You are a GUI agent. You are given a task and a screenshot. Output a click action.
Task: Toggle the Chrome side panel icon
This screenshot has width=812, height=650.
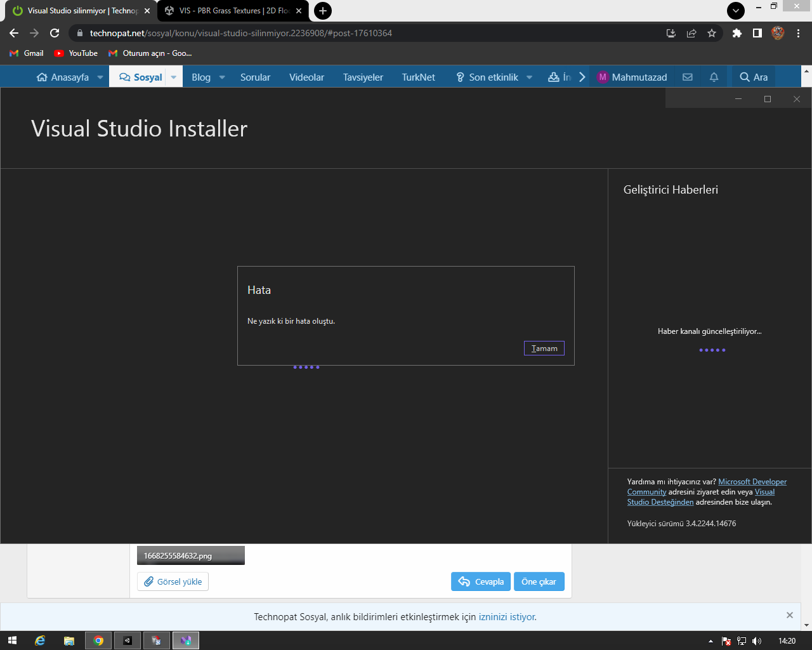click(x=757, y=33)
